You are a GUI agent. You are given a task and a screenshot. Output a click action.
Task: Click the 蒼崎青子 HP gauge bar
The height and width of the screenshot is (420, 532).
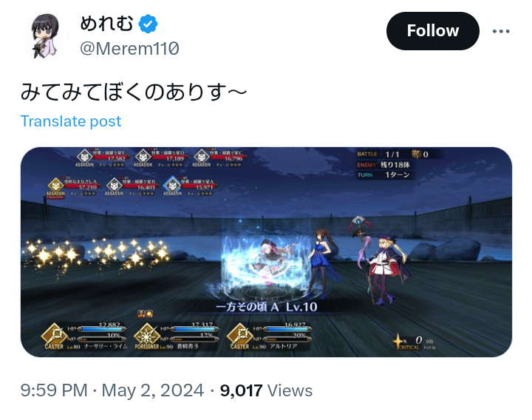(x=194, y=328)
